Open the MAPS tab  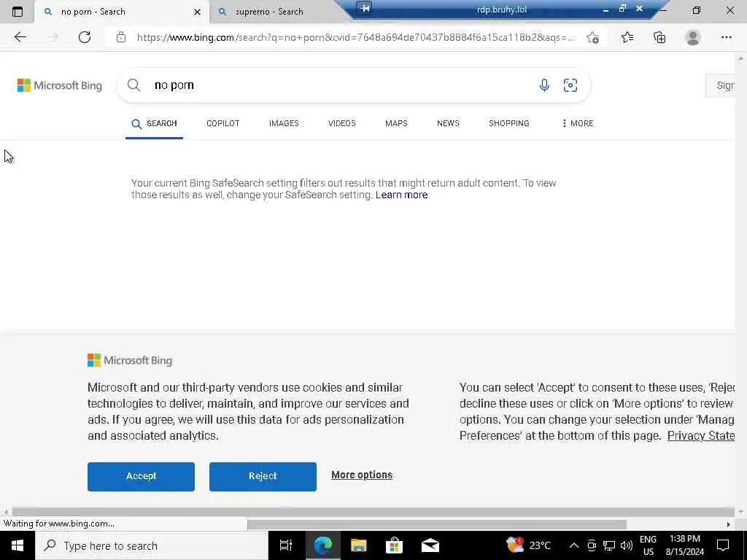[x=396, y=123]
